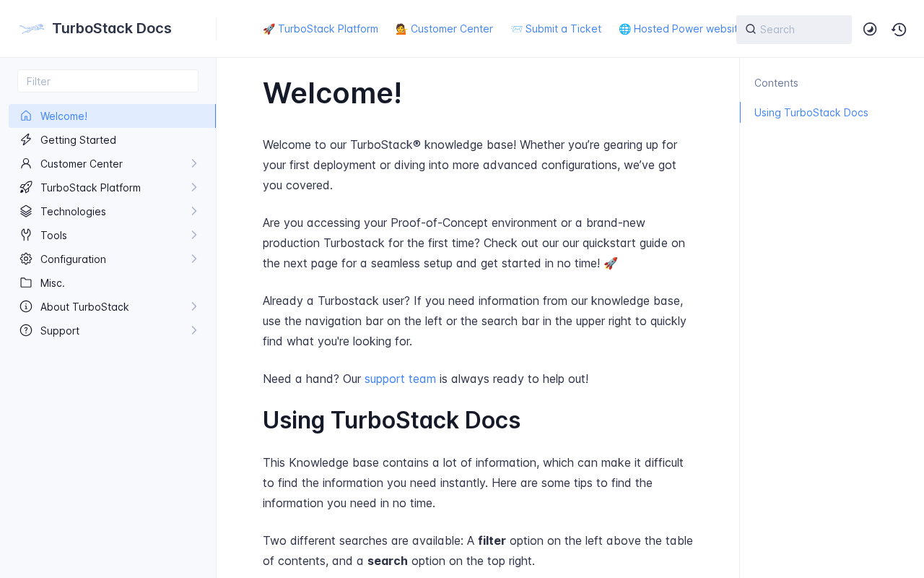Screen dimensions: 924x578
Task: Click the search magnifier icon
Action: click(x=751, y=29)
